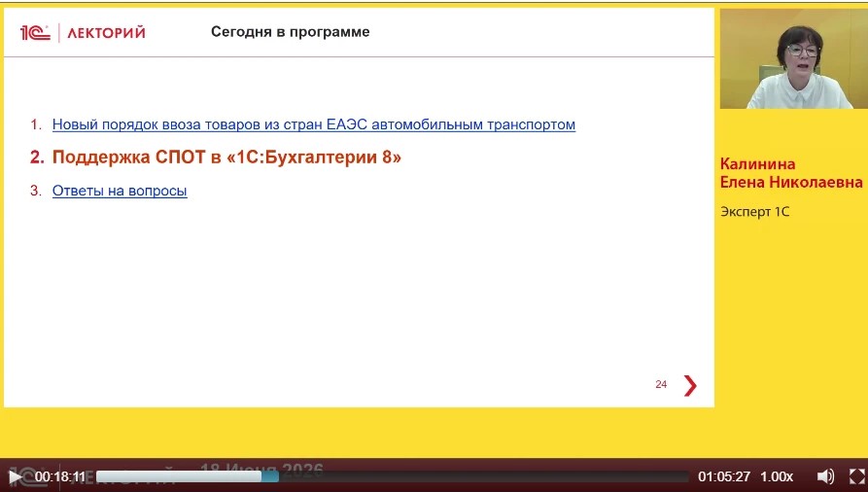Open the 'Ответы на вопросы' link
Image resolution: width=868 pixels, height=492 pixels.
120,191
